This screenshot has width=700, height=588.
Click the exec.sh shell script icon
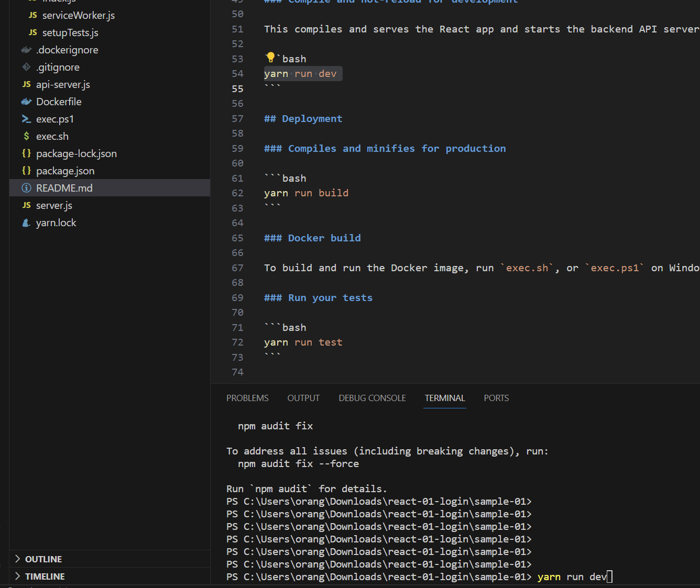pos(27,136)
